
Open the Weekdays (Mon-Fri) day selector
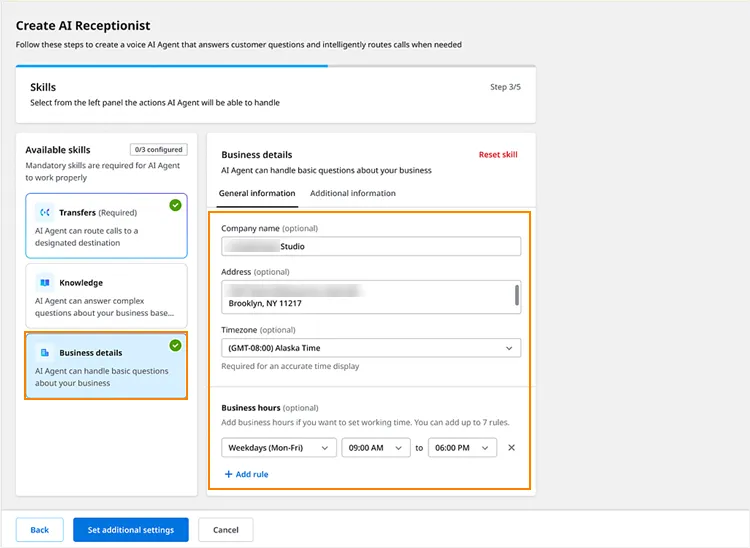(x=279, y=448)
